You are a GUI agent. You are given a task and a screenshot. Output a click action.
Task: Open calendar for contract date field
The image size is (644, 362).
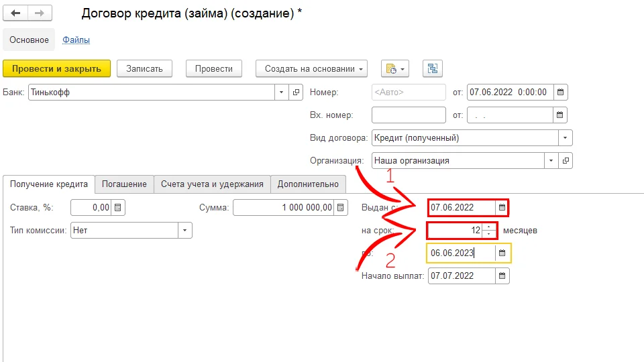tap(561, 93)
